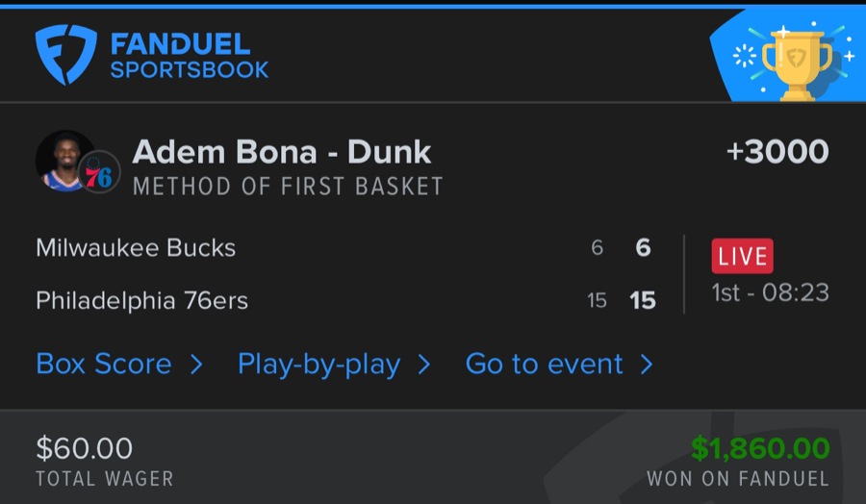Click the Adem Bona - Dunk bet title
This screenshot has height=504, width=866.
tap(282, 152)
